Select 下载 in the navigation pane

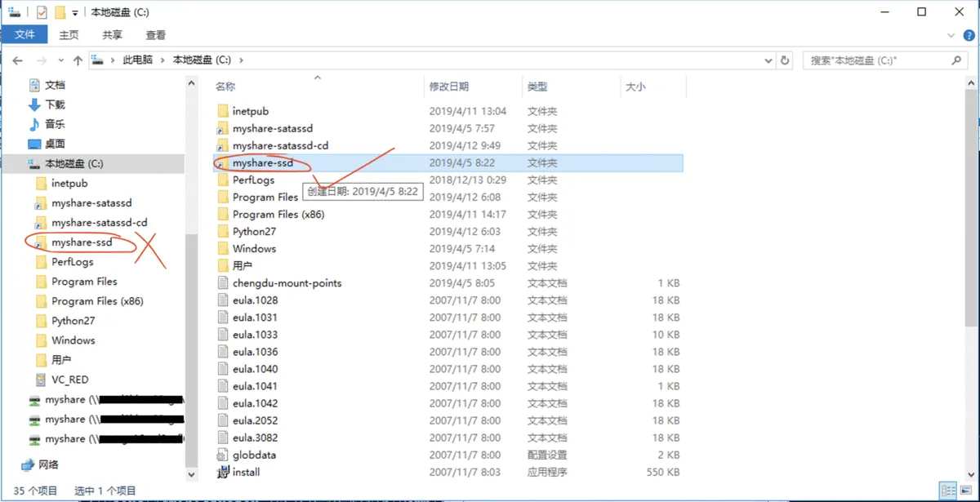pos(55,104)
